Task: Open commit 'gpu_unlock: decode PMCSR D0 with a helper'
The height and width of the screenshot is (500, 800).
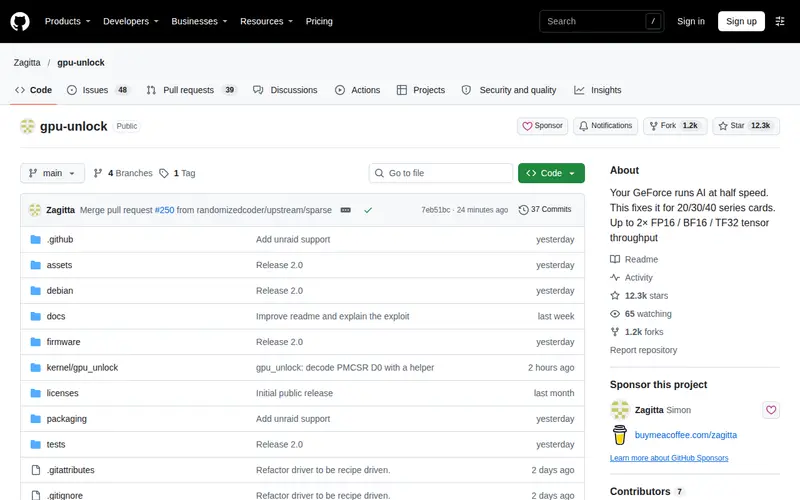Action: tap(345, 368)
